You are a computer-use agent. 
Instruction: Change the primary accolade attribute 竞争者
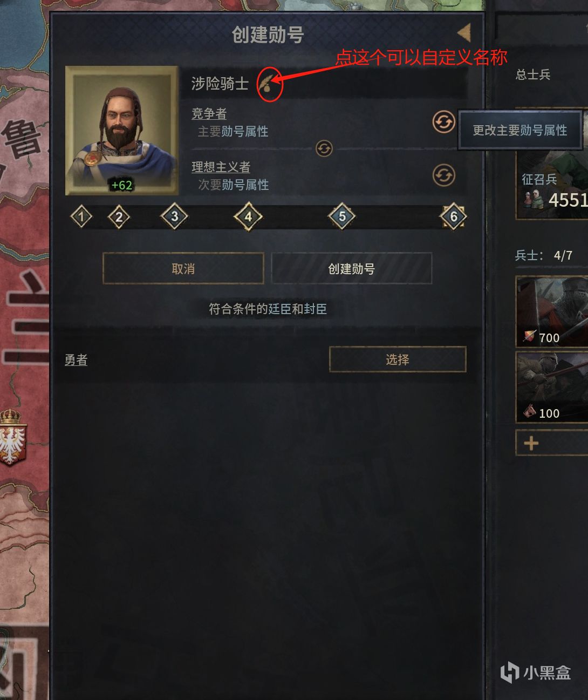point(443,123)
